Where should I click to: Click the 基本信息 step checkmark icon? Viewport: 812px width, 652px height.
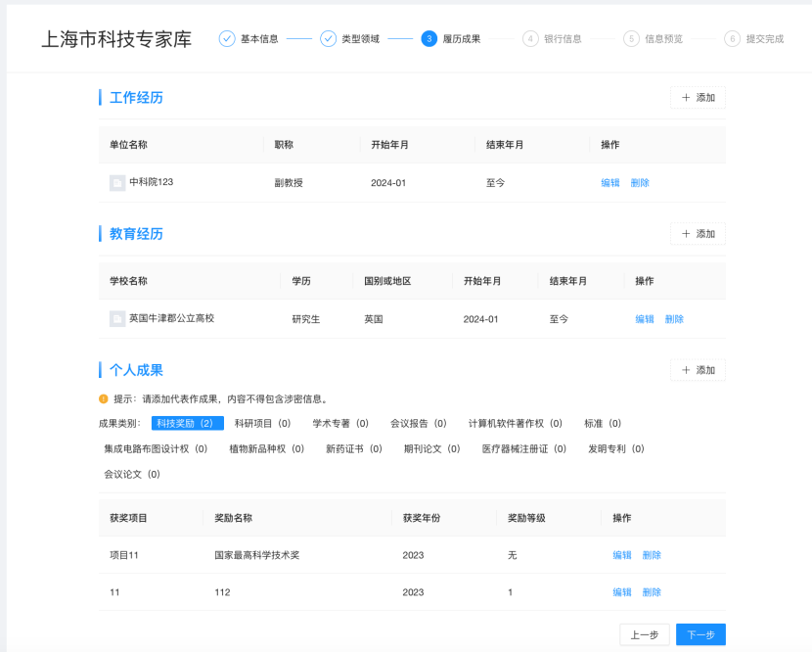pyautogui.click(x=227, y=39)
